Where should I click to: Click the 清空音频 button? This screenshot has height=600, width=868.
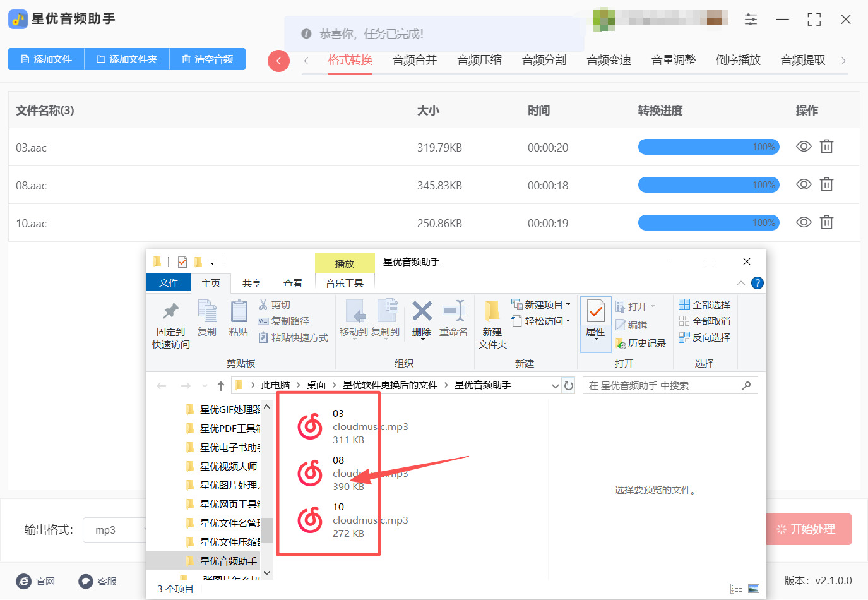(208, 59)
